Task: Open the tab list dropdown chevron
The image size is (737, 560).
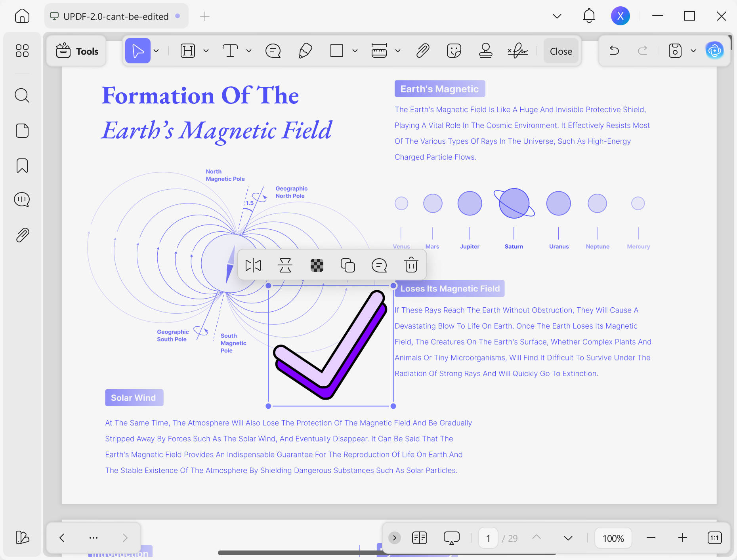Action: pos(557,16)
